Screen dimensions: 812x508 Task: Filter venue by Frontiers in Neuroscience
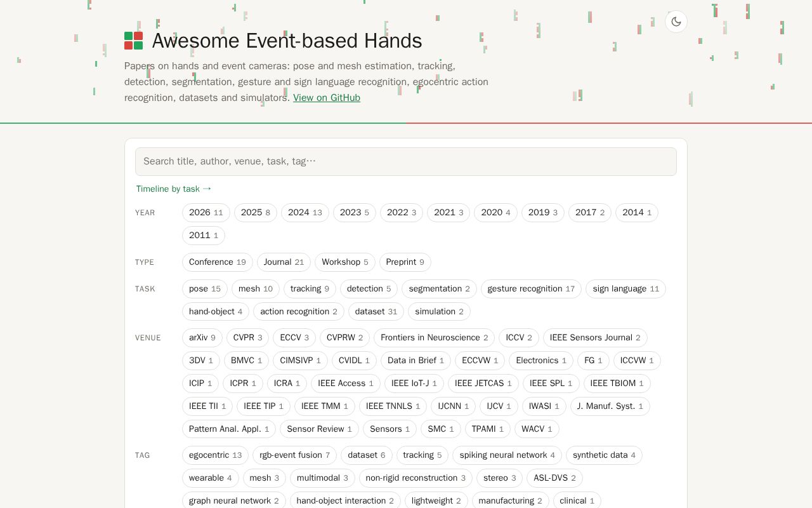click(x=434, y=338)
